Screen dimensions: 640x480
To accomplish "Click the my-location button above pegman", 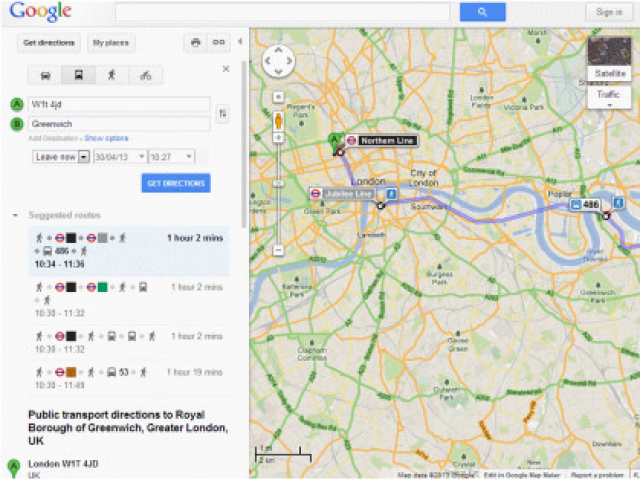I will click(x=278, y=97).
